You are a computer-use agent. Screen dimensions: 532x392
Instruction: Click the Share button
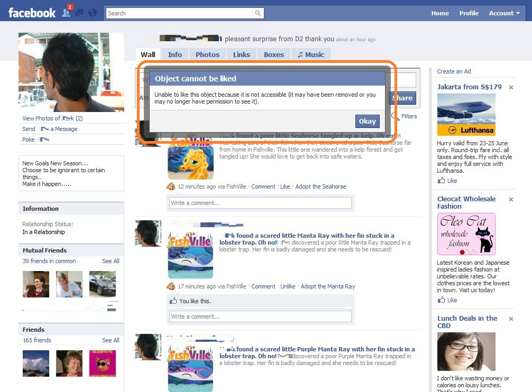[402, 98]
